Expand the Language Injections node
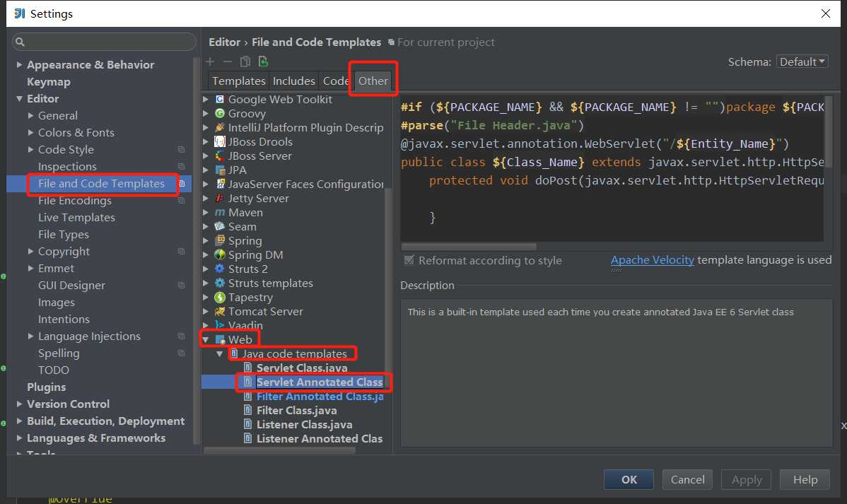The height and width of the screenshot is (504, 847). tap(31, 336)
